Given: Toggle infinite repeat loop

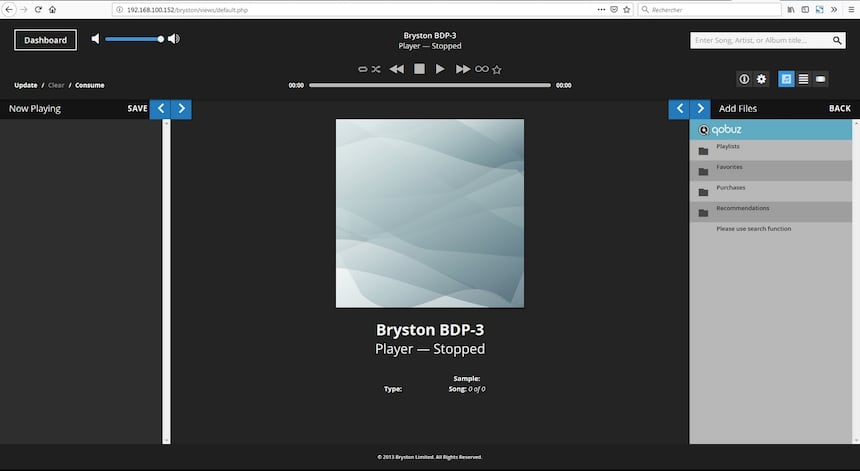Looking at the screenshot, I should pos(482,69).
